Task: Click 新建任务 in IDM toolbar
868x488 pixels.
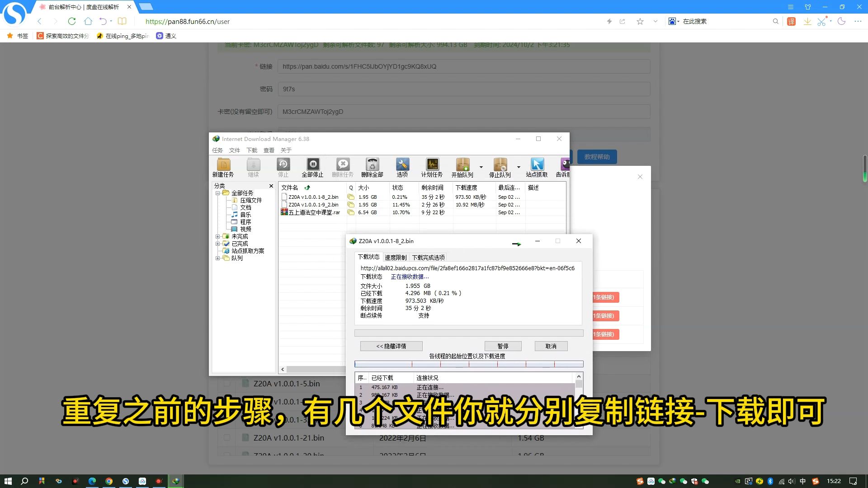Action: click(x=223, y=168)
